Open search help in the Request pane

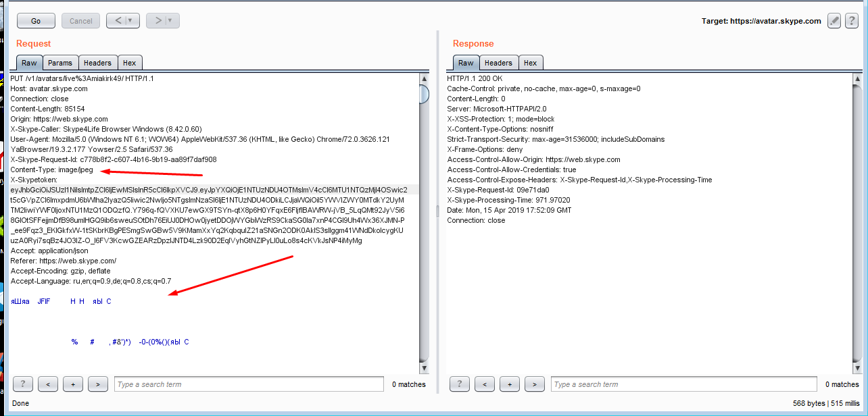23,384
